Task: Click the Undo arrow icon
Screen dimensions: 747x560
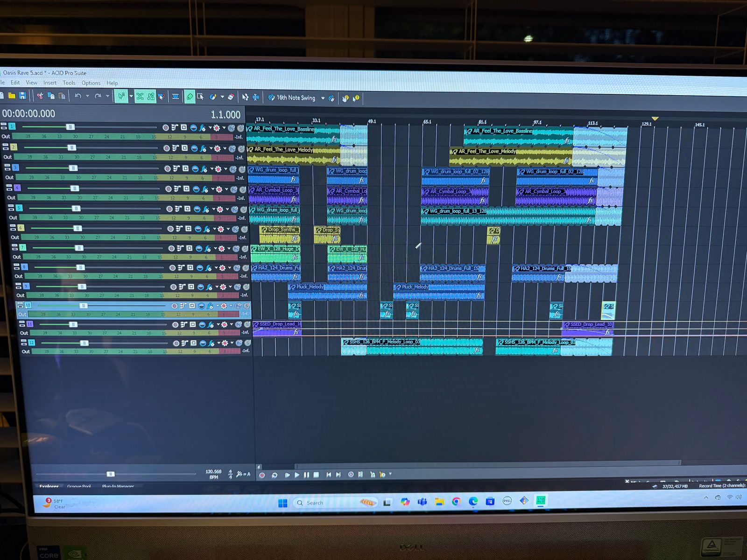Action: (x=78, y=97)
